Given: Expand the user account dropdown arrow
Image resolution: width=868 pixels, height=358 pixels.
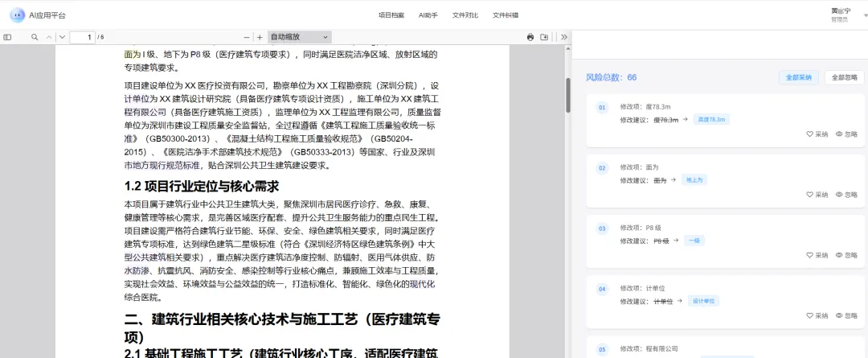Looking at the screenshot, I should point(866,15).
